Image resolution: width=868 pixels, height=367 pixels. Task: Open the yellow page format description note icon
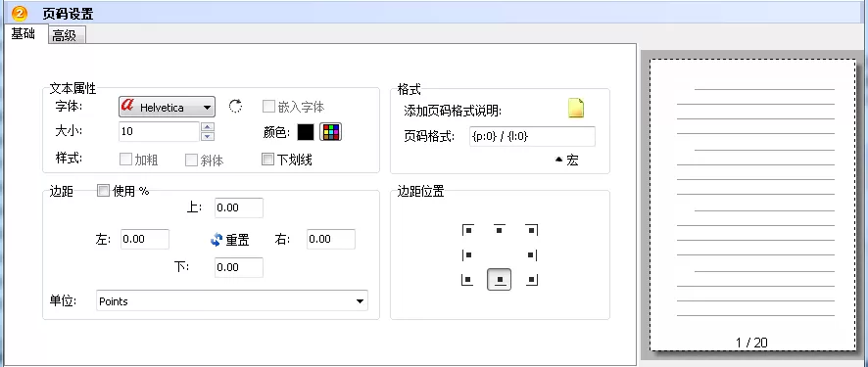pyautogui.click(x=576, y=108)
